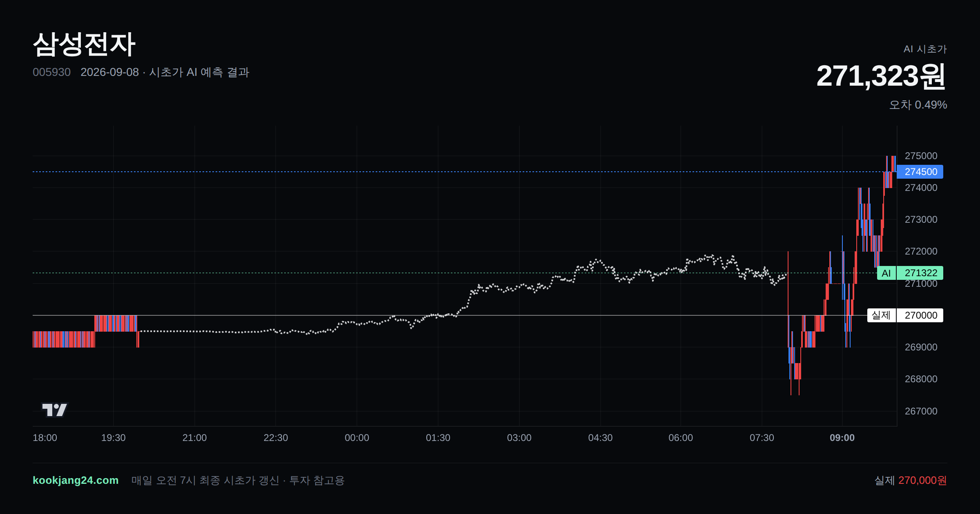
Task: Click the 22:30 time axis label
Action: coord(276,438)
